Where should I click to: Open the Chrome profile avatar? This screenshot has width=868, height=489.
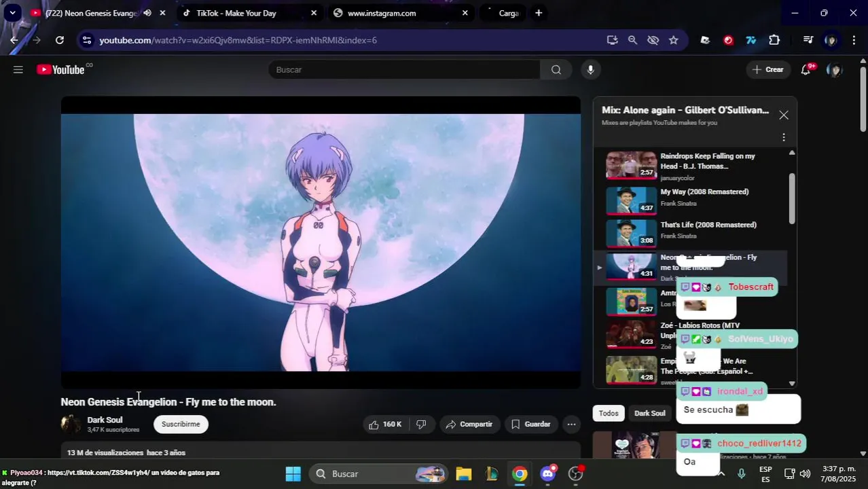tap(831, 40)
